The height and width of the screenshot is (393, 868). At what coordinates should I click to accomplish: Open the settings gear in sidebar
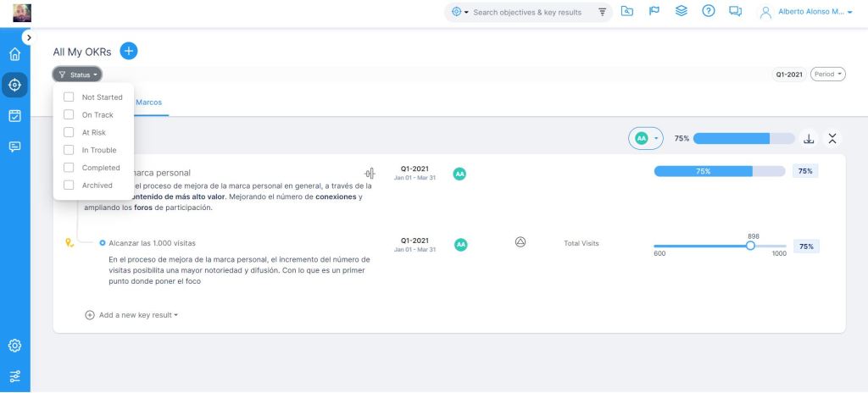pos(14,346)
